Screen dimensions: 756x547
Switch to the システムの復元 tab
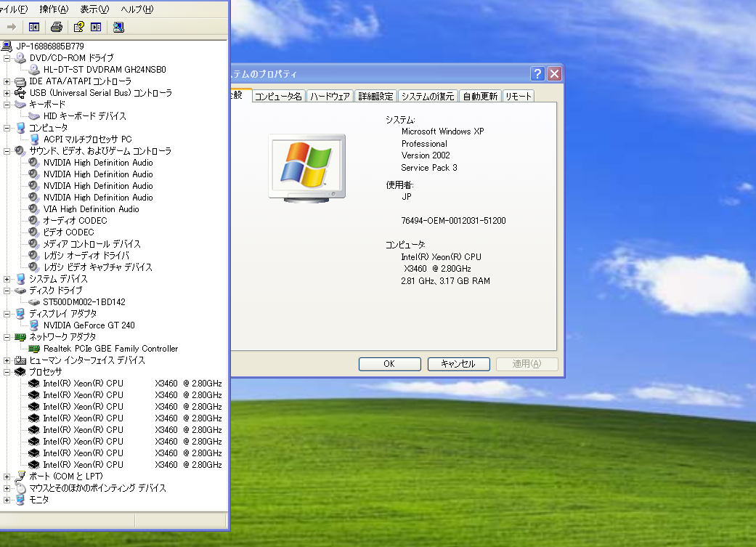tap(428, 96)
